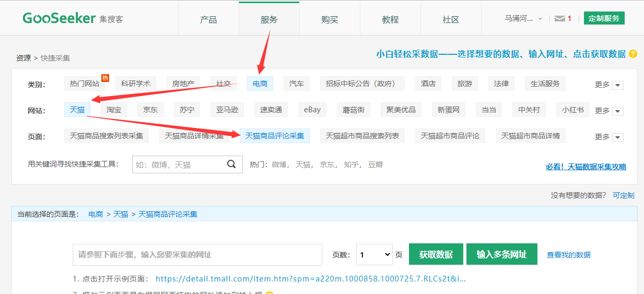Choose the 天猫 website
Viewport: 644px width, 294px height.
tap(77, 110)
